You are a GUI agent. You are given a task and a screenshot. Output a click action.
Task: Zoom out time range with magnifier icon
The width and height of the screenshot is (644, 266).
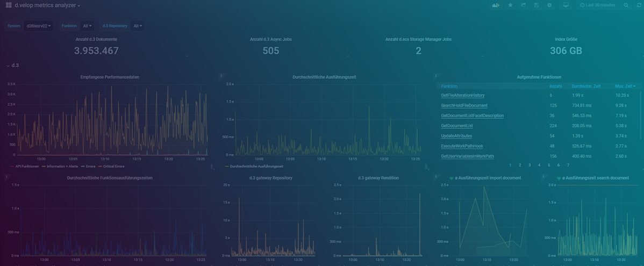tap(626, 5)
